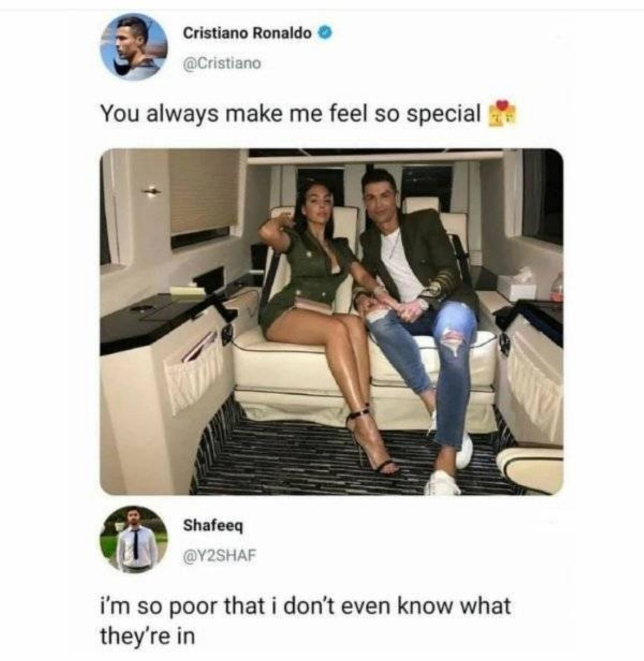644x661 pixels.
Task: Click the window blind in the photo
Action: 204,192
